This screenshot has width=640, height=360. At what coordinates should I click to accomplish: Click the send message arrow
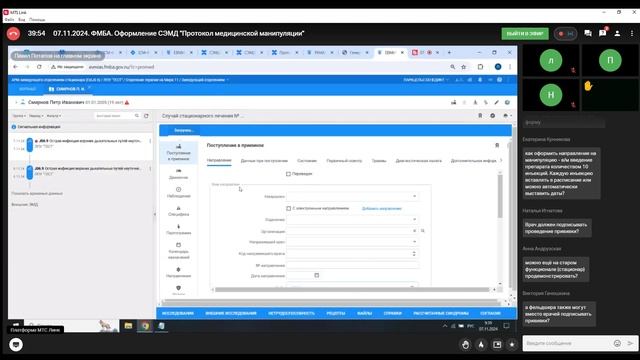coord(630,343)
